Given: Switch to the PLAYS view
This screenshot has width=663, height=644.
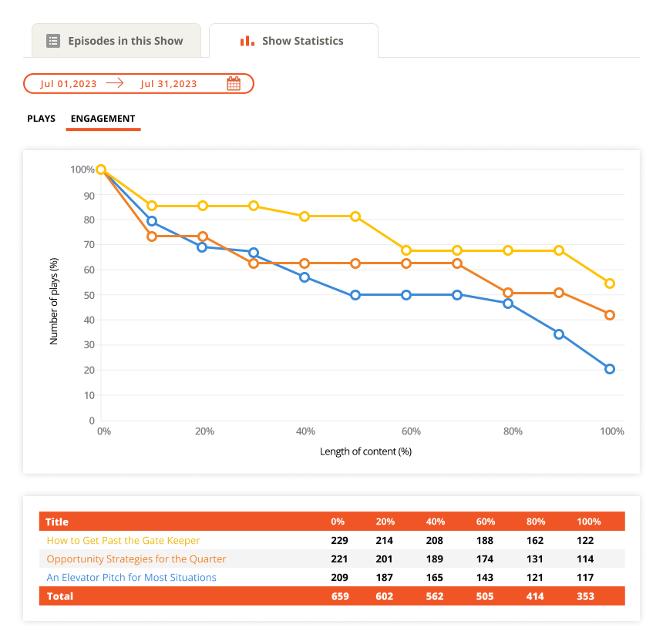Looking at the screenshot, I should pos(41,119).
